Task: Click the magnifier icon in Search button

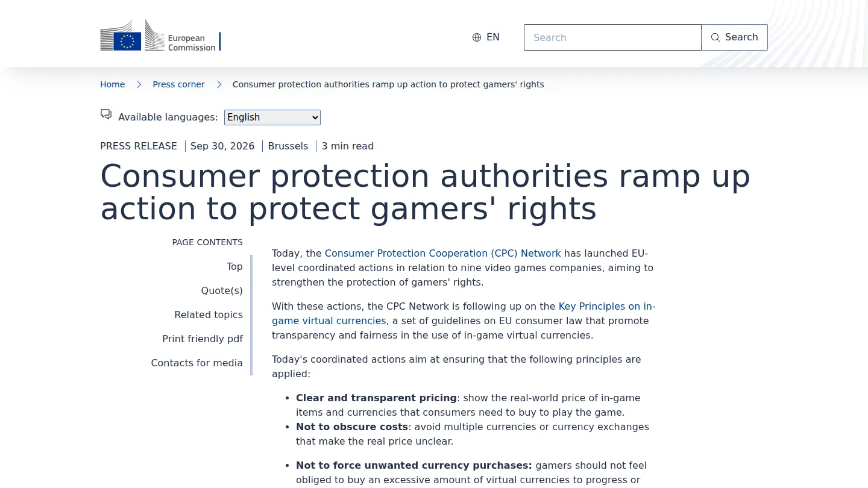Action: coord(715,37)
